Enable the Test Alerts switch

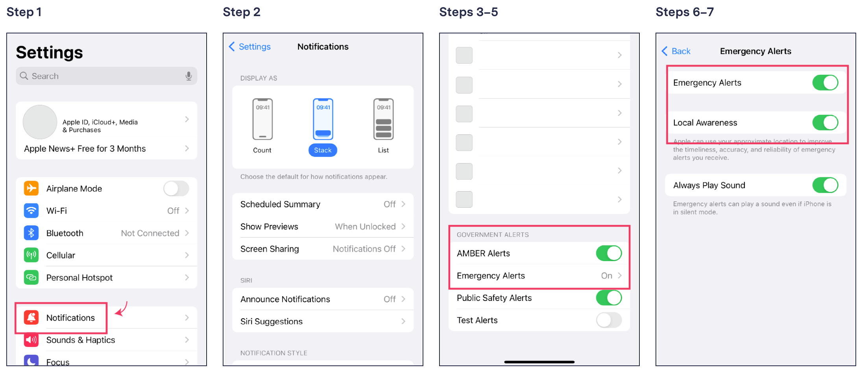(608, 320)
